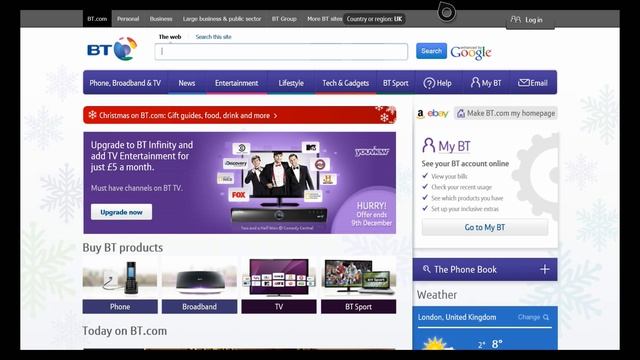Click 'Today on BT.com' heading
Screen dimensions: 640x360
(124, 331)
